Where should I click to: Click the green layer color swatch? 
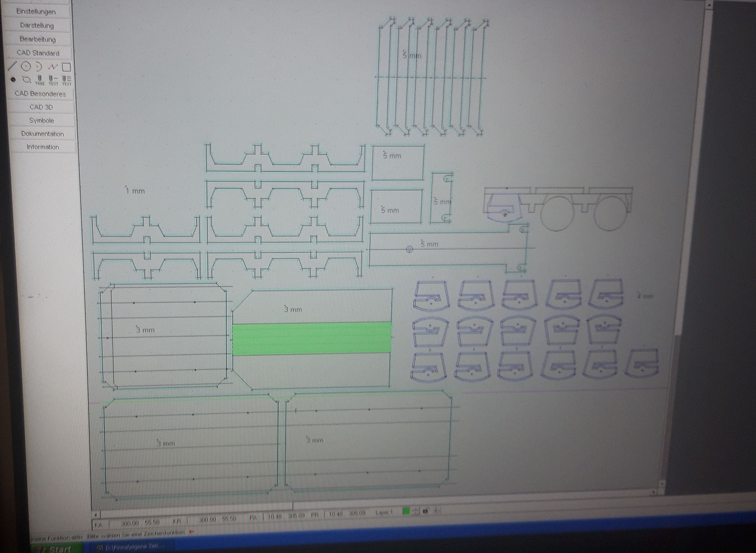tap(406, 511)
